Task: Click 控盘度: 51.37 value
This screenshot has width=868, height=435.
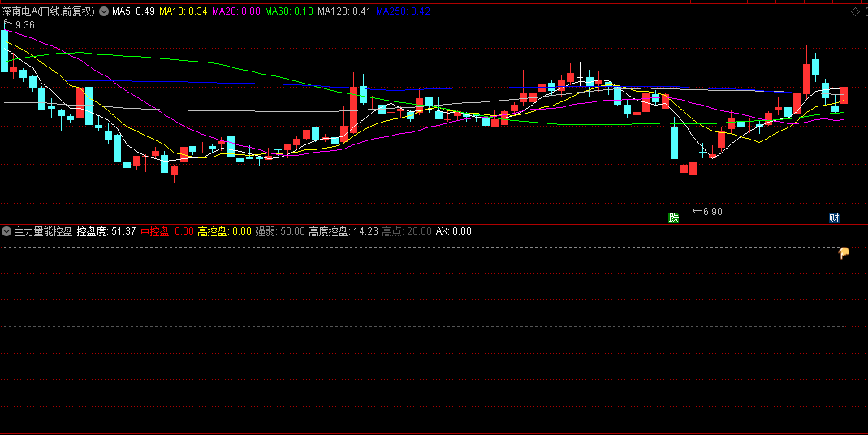Action: (x=106, y=231)
